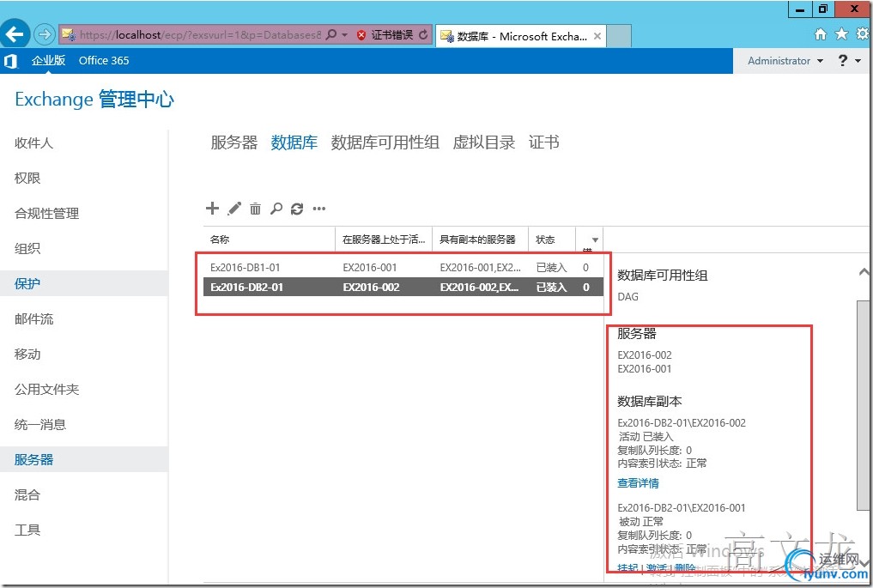Open 收件人 in the left navigation
This screenshot has height=588, width=873.
tap(33, 143)
